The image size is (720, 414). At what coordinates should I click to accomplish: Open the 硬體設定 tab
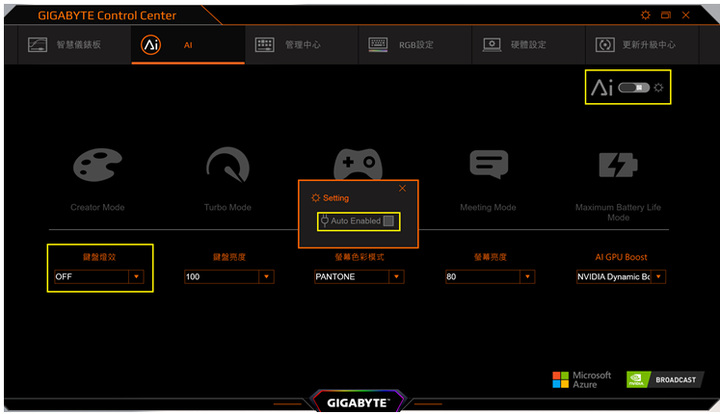tap(529, 45)
